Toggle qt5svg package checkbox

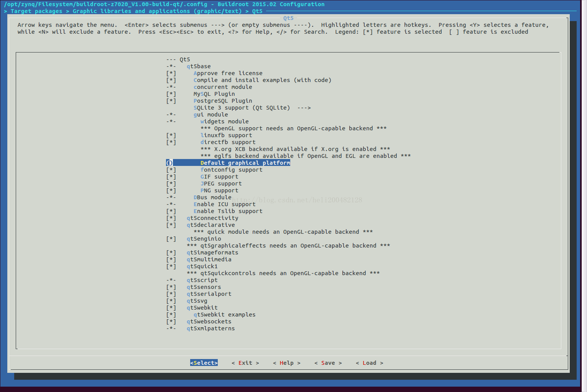point(171,301)
